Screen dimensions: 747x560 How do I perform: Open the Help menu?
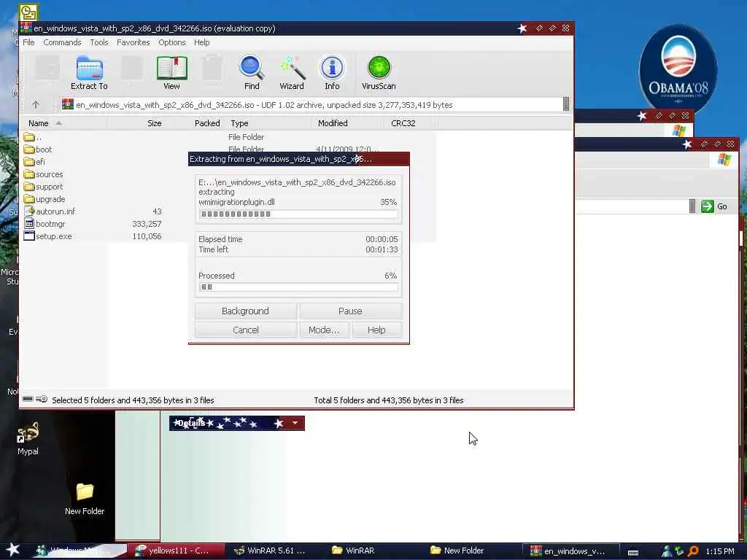point(201,42)
